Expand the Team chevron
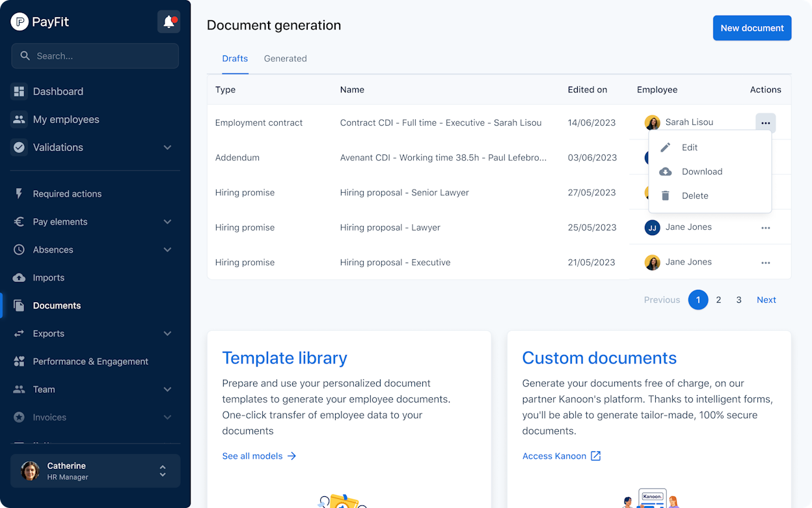This screenshot has height=508, width=812. tap(167, 389)
